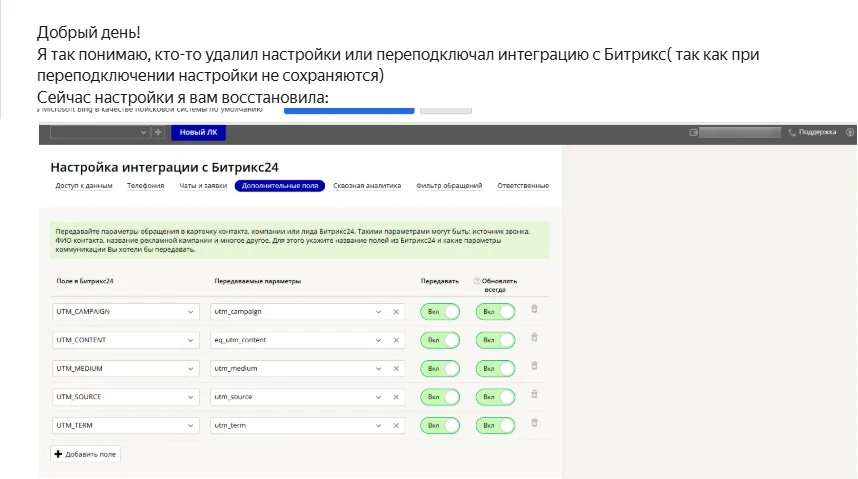Switch to the Фильтр обращений tab
The width and height of the screenshot is (858, 479).
point(449,186)
